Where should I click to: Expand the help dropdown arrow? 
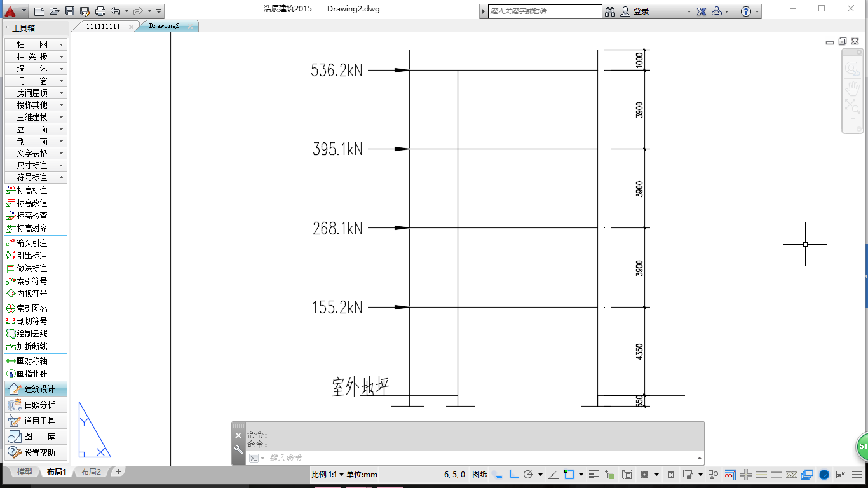pos(757,11)
